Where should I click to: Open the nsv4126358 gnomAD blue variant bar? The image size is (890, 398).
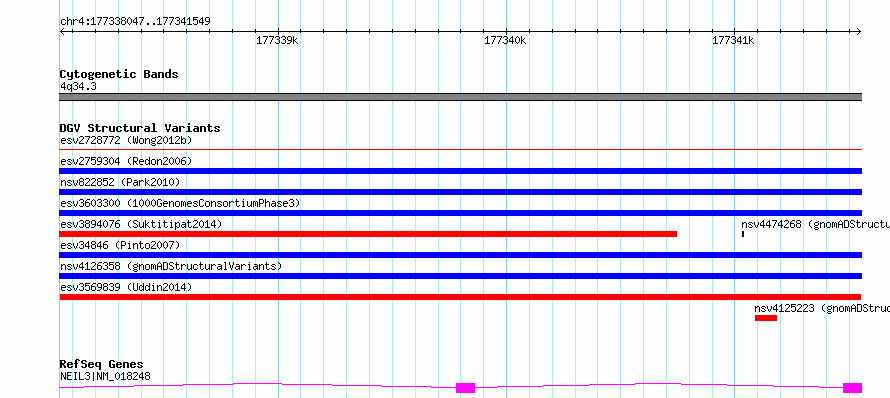(460, 276)
